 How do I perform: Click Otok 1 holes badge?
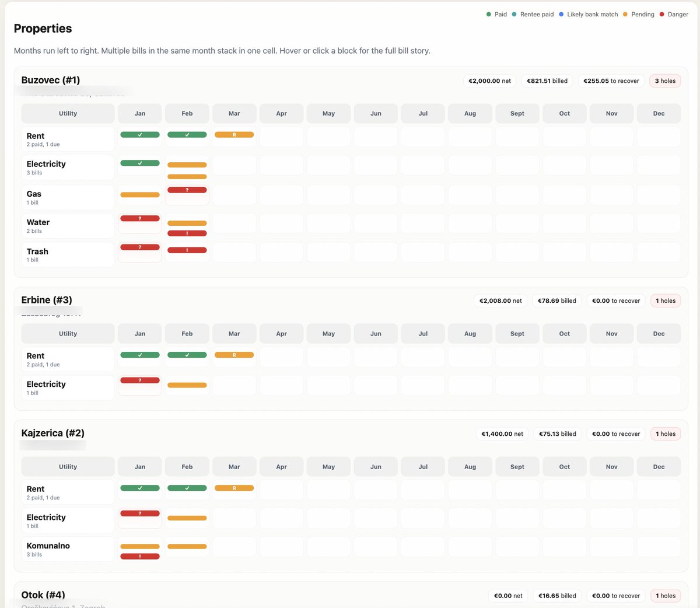[x=666, y=596]
